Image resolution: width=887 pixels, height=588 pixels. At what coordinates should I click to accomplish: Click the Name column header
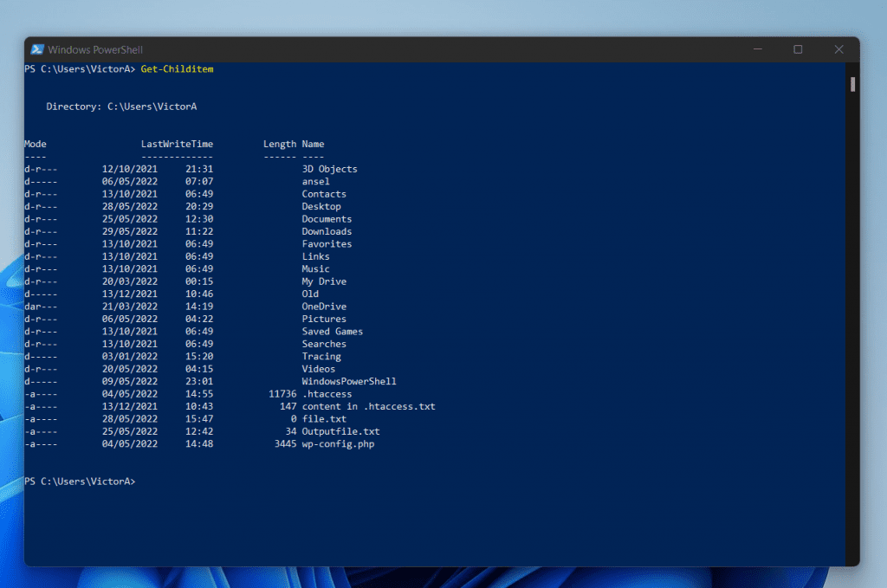[x=313, y=144]
